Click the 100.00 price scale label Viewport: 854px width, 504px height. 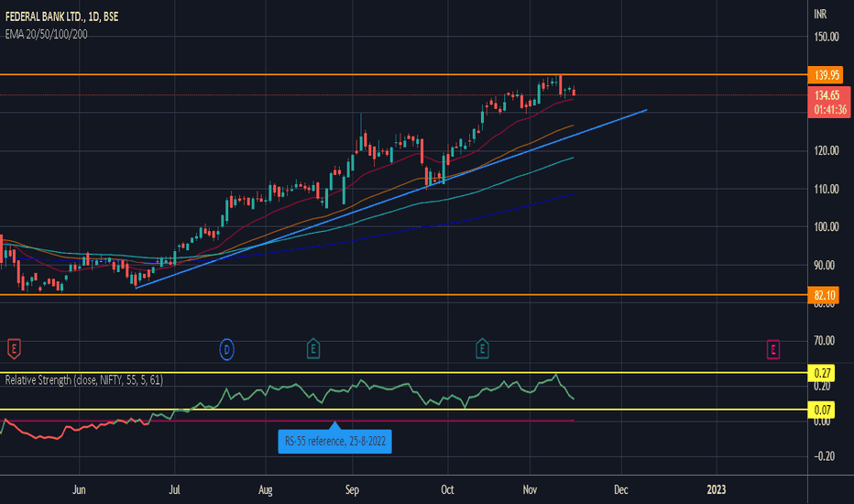click(826, 227)
